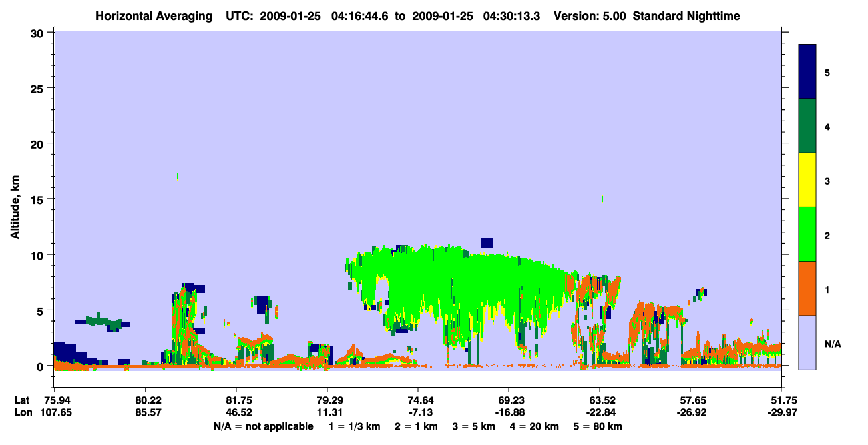
Task: Click the '2 = 1 km' key text
Action: 416,426
